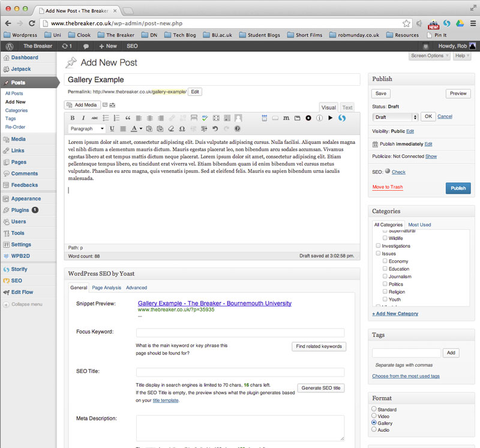Justify text with the align full icon
480x448 pixels.
tap(123, 129)
